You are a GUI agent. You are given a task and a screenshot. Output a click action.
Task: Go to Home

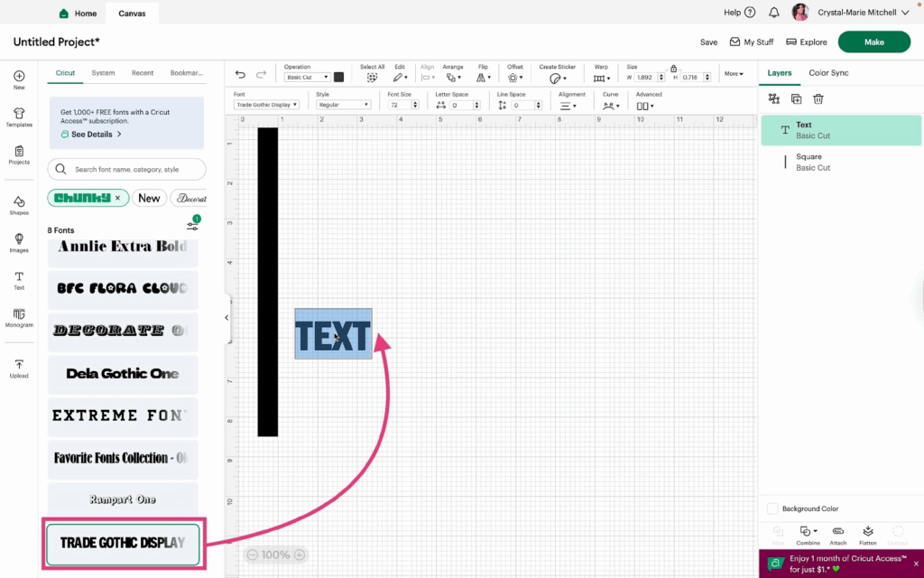point(78,13)
